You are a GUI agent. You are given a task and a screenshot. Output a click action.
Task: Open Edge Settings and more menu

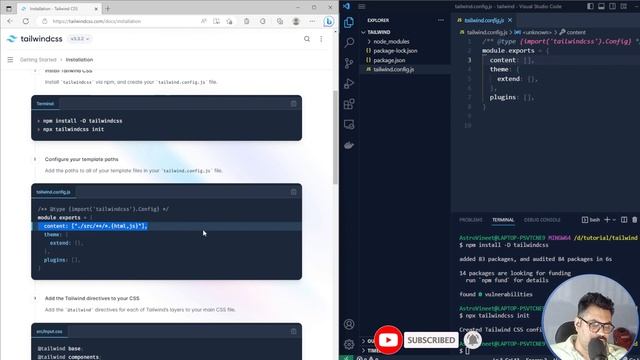[312, 21]
